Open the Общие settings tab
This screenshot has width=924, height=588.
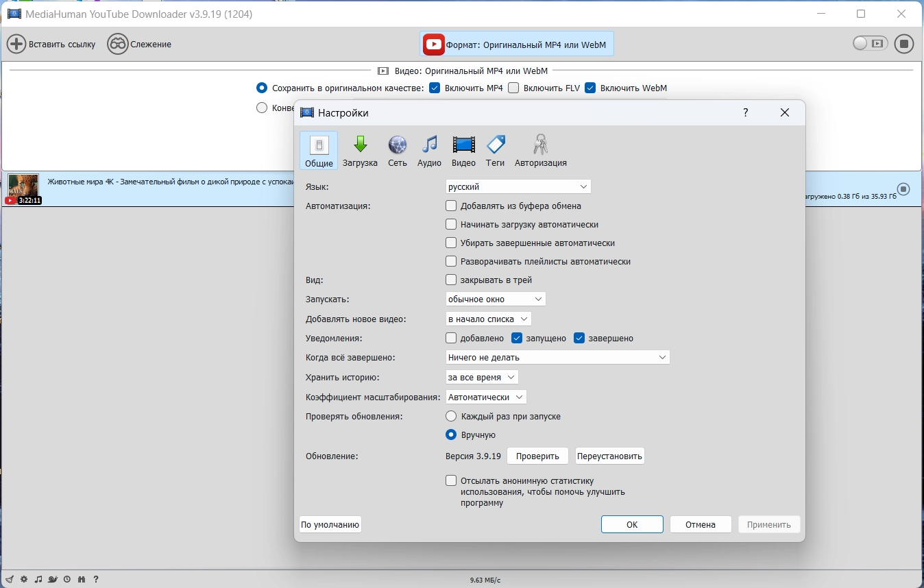(x=319, y=150)
